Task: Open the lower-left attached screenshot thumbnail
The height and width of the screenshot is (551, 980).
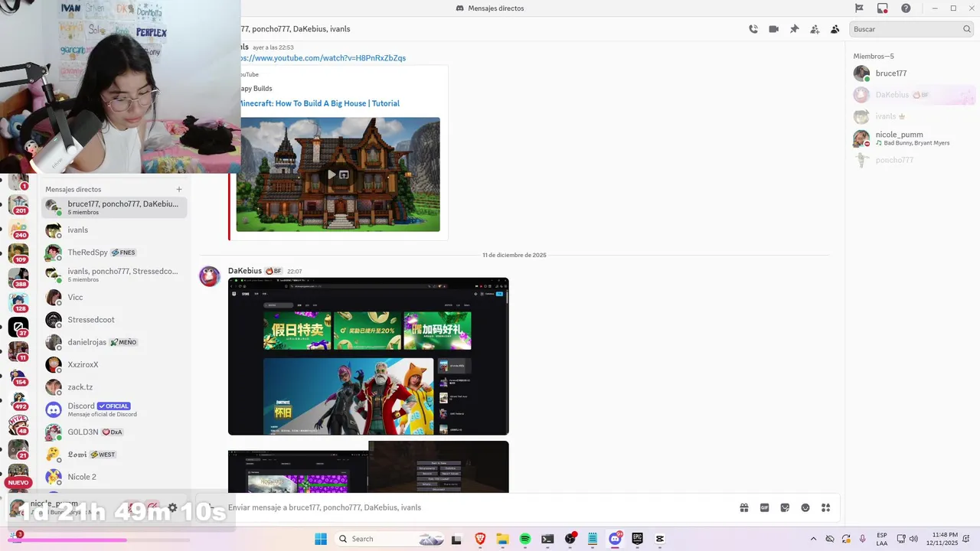Action: coord(298,471)
